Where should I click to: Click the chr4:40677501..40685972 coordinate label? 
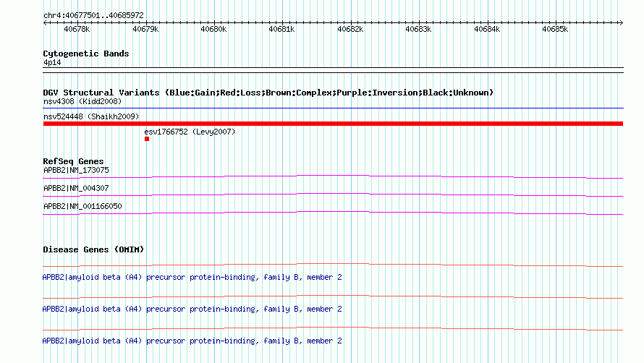point(93,15)
